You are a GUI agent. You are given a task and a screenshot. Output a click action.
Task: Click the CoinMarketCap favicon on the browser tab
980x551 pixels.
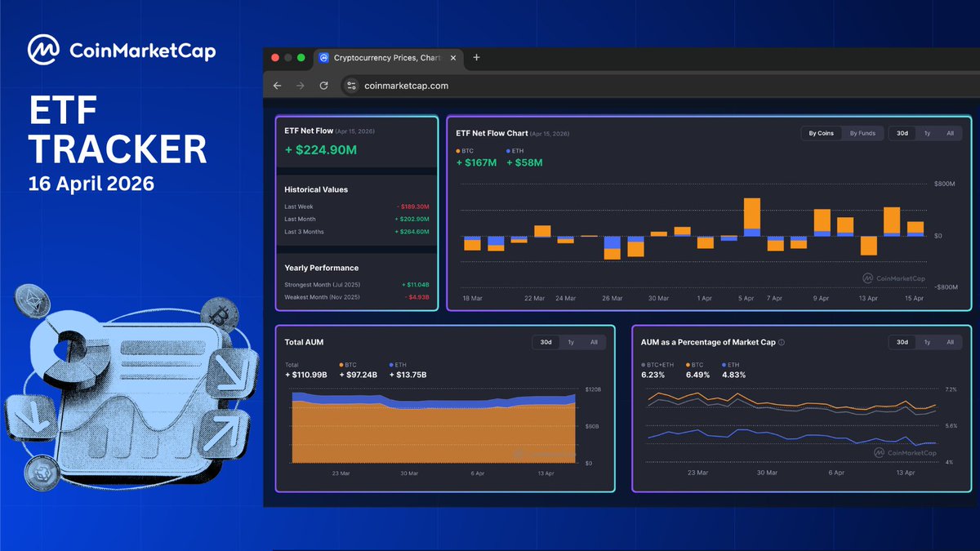pos(323,58)
